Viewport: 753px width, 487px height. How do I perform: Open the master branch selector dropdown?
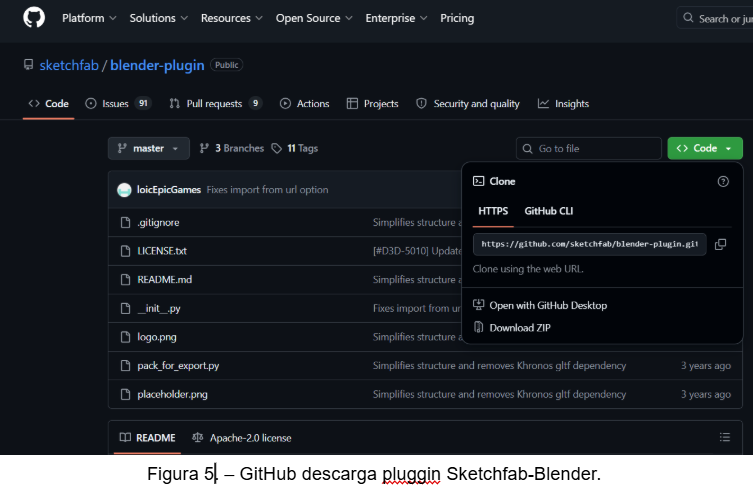pos(148,148)
